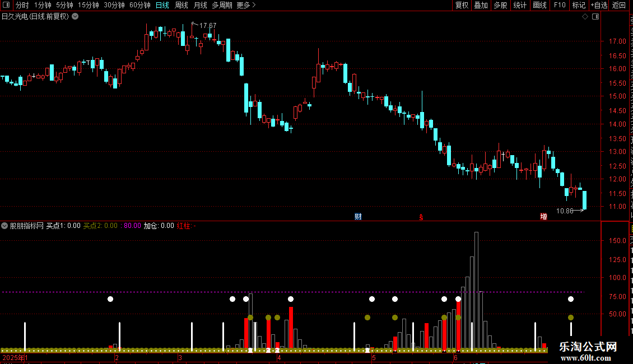Viewport: 633px width, 364px height.
Task: Select the 60分钟 period tab
Action: point(140,5)
